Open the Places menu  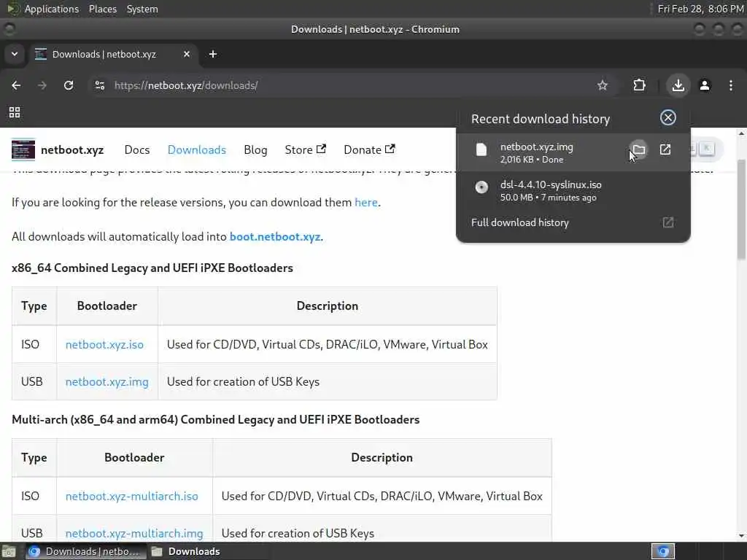pyautogui.click(x=103, y=9)
